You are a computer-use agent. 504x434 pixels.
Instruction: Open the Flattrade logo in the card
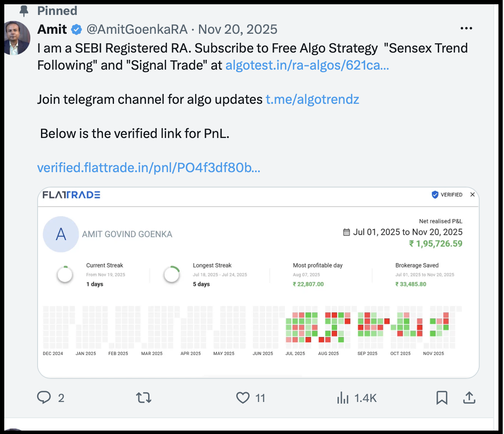(71, 195)
